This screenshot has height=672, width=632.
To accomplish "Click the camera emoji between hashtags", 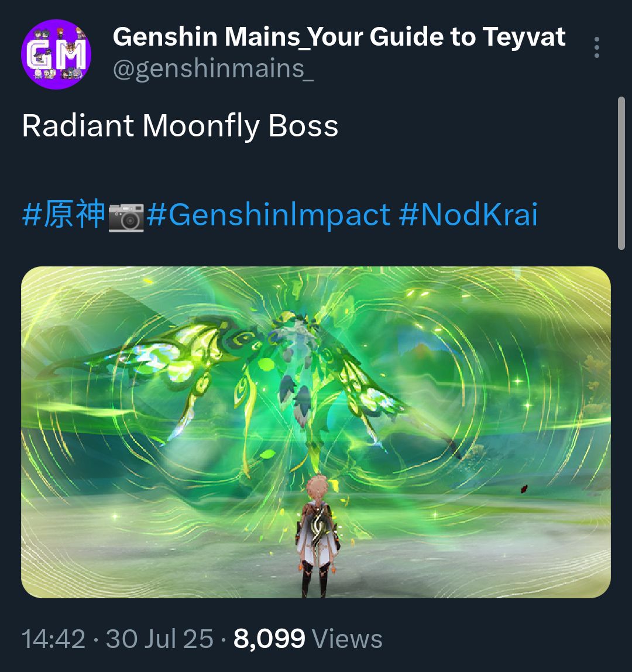I will [126, 217].
